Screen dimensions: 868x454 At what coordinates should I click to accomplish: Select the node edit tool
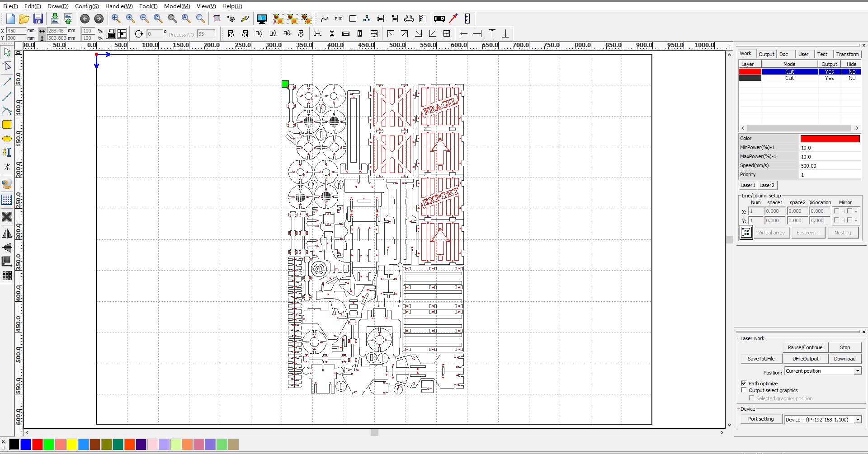[7, 66]
